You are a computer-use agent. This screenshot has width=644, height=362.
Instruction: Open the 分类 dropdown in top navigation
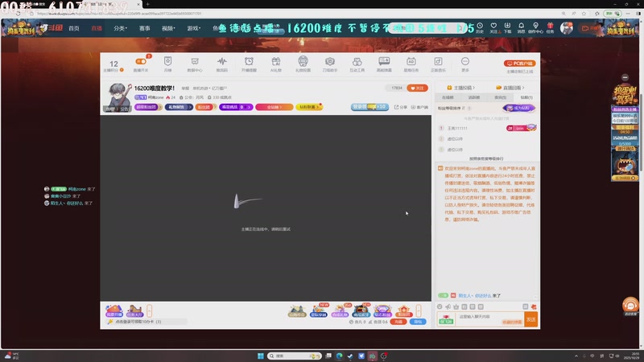coord(120,28)
